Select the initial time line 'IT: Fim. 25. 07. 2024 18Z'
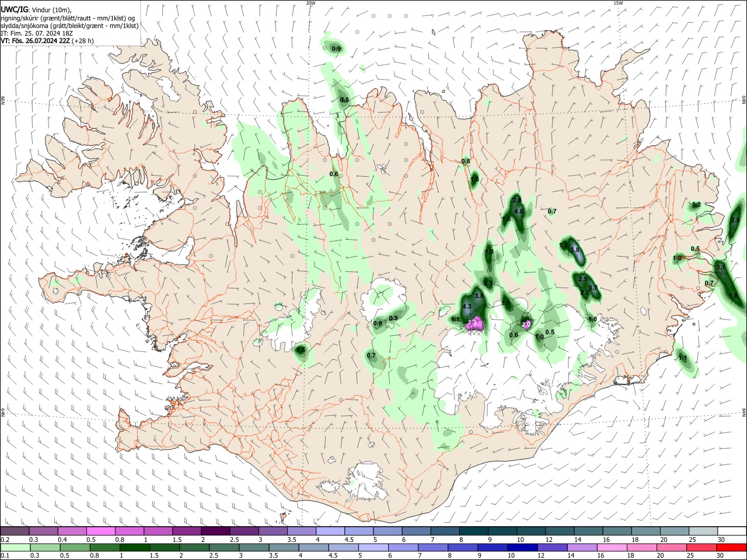The height and width of the screenshot is (560, 747). coord(37,33)
